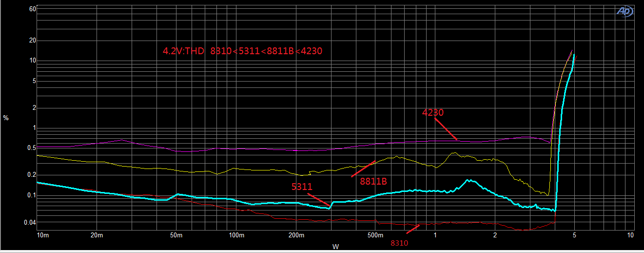Click the % unit label on Y axis

(6, 118)
